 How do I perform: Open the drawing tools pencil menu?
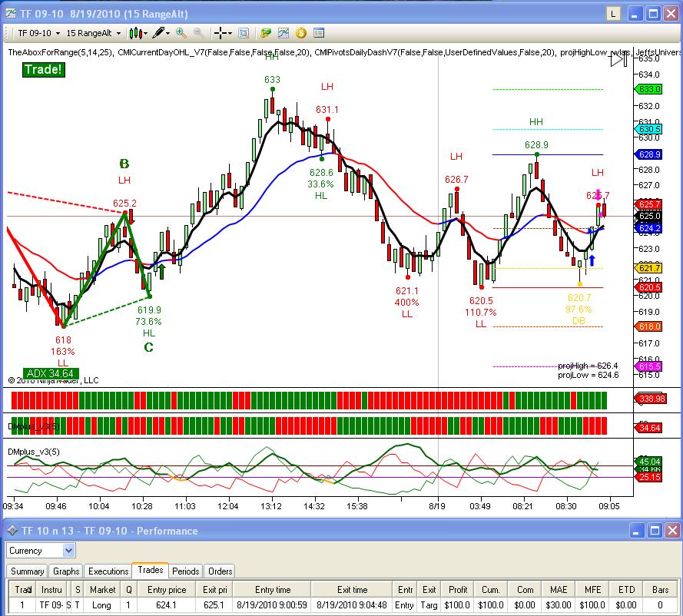coord(161,33)
